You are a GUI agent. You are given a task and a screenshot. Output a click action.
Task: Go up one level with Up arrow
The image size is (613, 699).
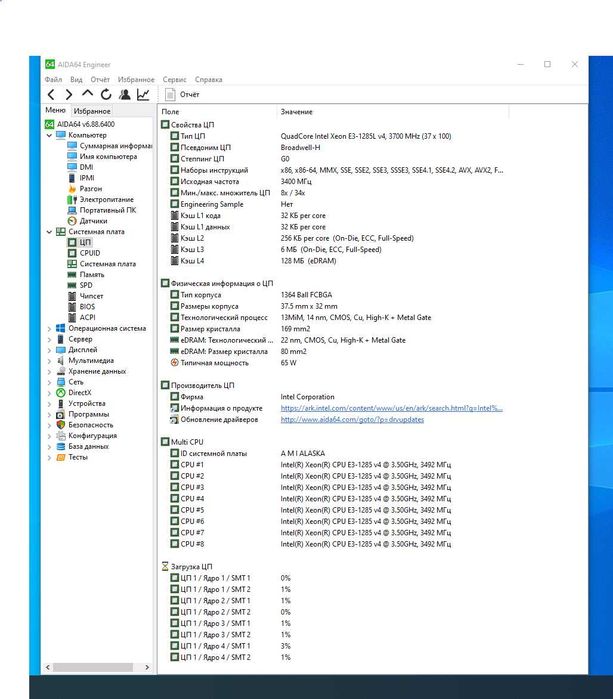click(x=87, y=94)
